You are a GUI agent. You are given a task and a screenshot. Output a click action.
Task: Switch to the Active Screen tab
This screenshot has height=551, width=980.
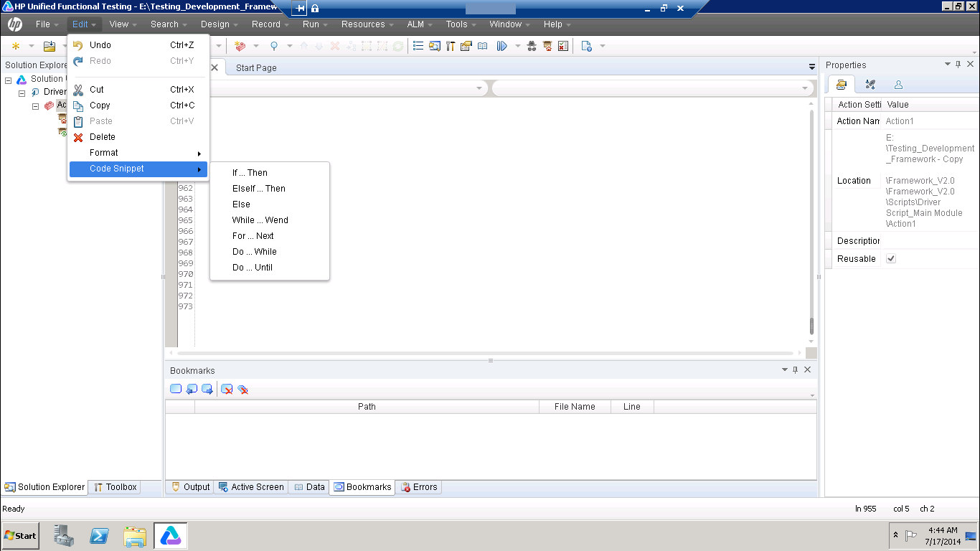[x=251, y=487]
